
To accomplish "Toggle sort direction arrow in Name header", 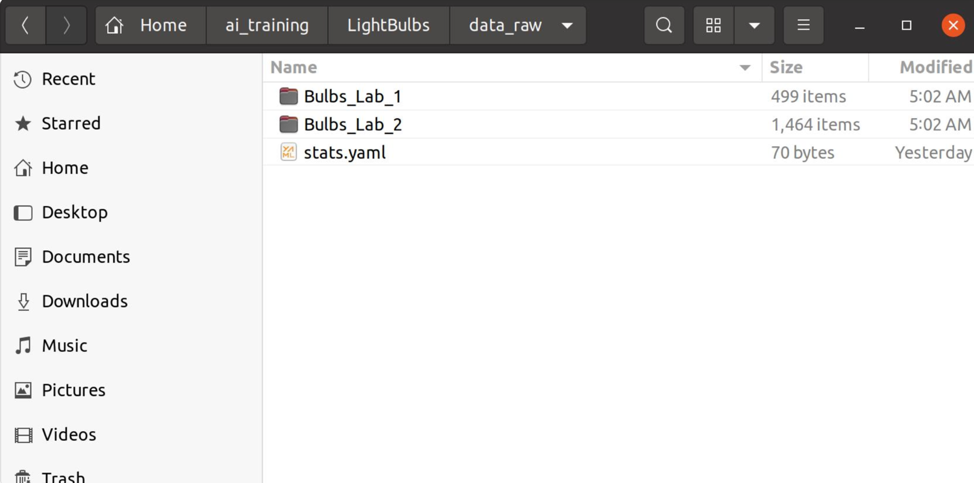I will click(x=745, y=68).
